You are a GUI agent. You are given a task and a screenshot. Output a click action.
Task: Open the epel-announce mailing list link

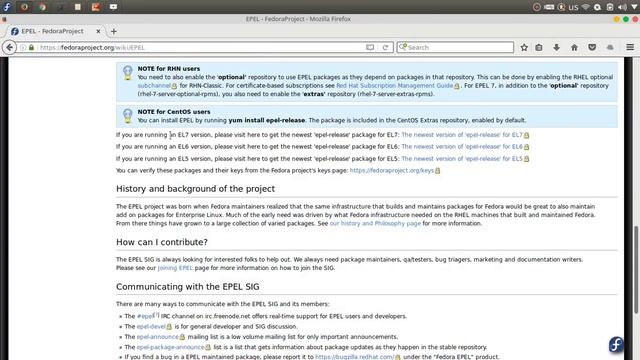click(x=158, y=337)
